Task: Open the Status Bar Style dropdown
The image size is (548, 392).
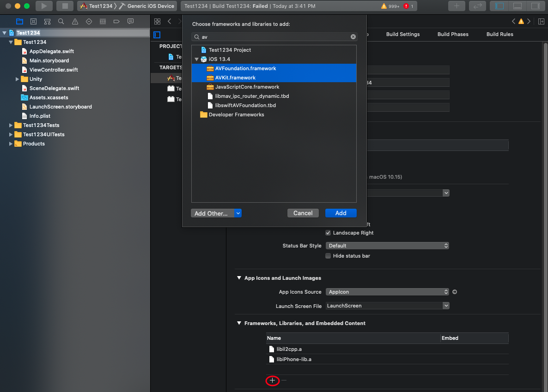Action: tap(387, 246)
